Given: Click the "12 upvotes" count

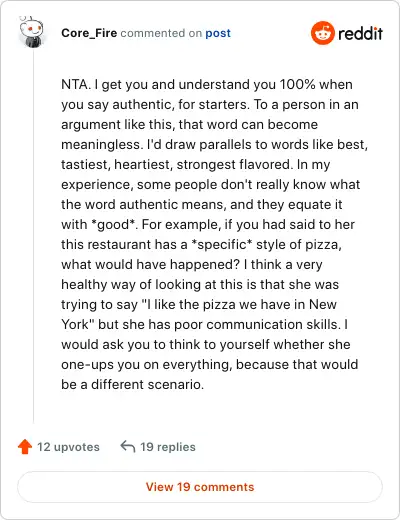Looking at the screenshot, I should pyautogui.click(x=68, y=447).
